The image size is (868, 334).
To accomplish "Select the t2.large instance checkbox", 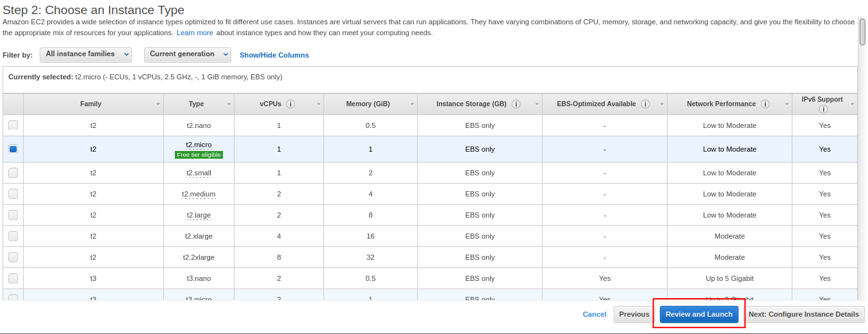I will 13,215.
